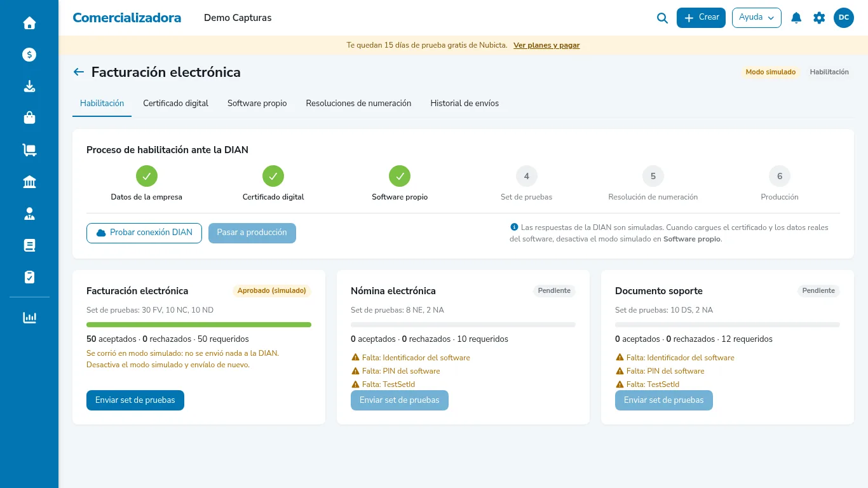This screenshot has height=488, width=868.
Task: Click Enviar set de pruebas under Documento soporte
Action: (664, 400)
